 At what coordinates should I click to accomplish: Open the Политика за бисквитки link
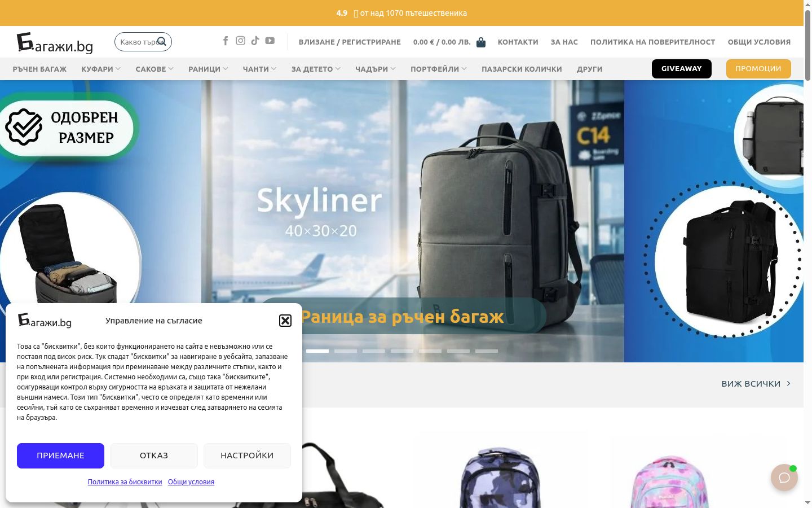click(x=125, y=482)
